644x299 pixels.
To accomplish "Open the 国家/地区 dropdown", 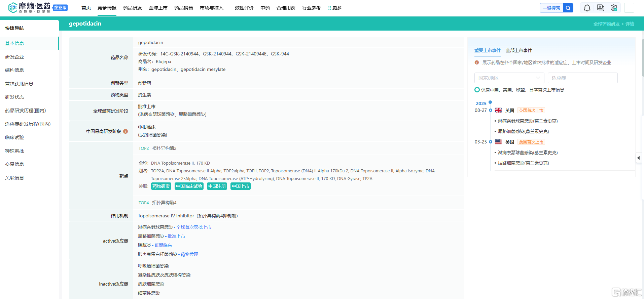I will click(509, 78).
